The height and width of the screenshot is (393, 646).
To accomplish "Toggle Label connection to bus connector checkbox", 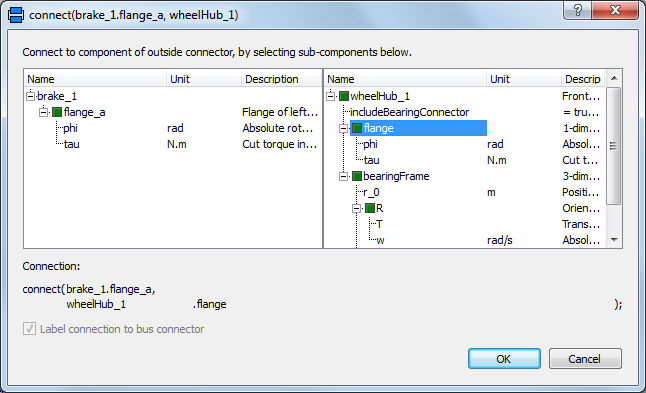I will tap(29, 329).
